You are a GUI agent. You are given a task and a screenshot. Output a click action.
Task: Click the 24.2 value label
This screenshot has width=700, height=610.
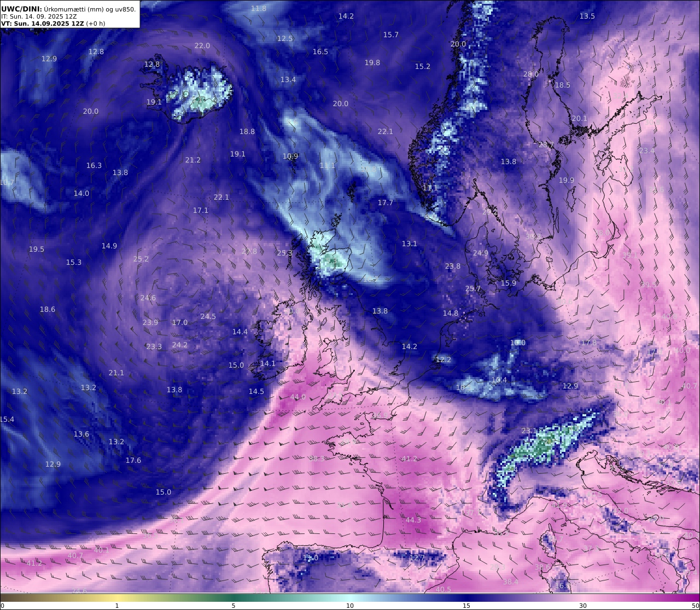180,345
